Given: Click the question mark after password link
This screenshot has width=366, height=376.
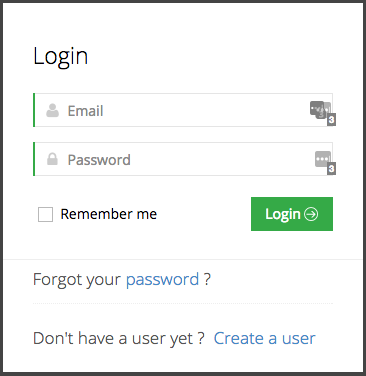Looking at the screenshot, I should coord(207,279).
